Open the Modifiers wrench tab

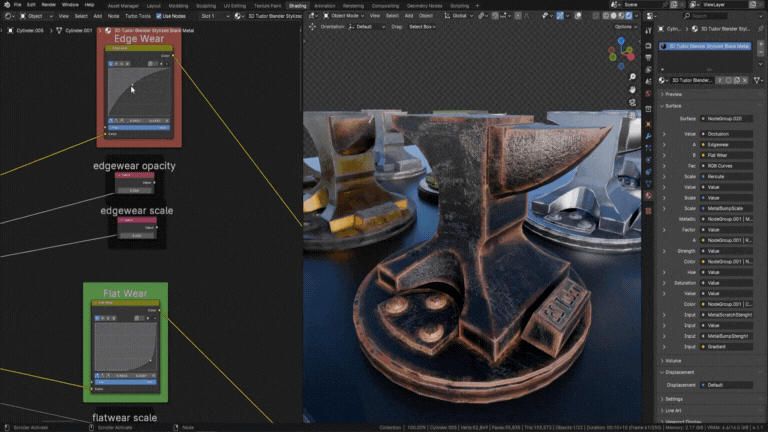(x=648, y=136)
